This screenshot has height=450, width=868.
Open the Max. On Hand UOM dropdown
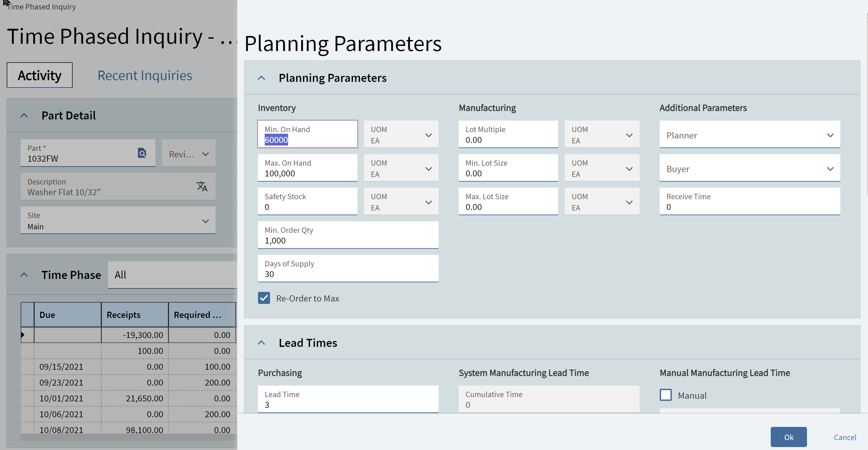point(401,168)
